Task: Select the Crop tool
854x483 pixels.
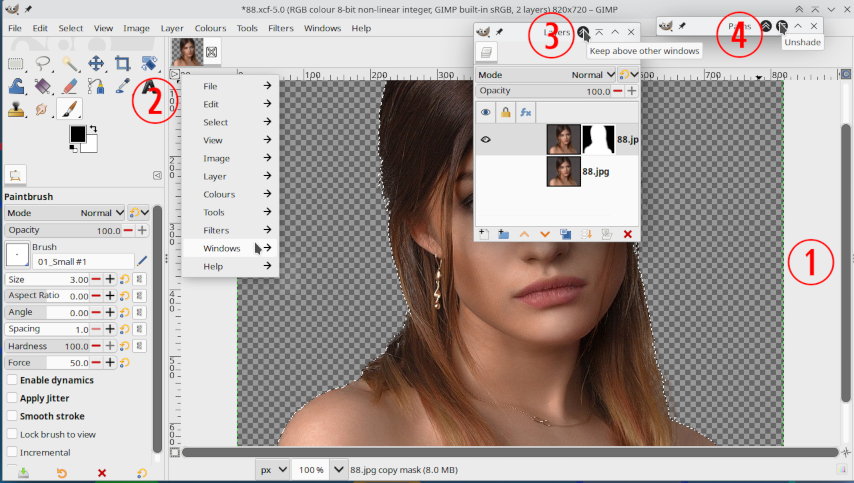Action: coord(122,64)
